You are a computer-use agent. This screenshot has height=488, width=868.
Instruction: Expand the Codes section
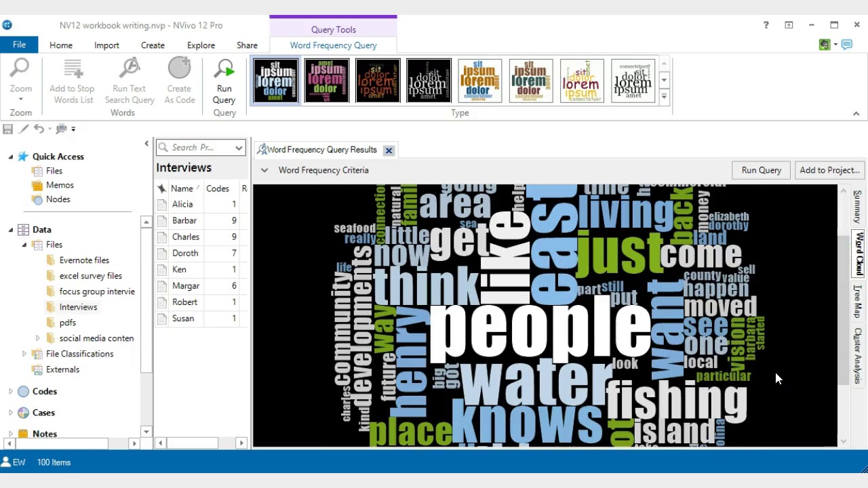coord(10,391)
